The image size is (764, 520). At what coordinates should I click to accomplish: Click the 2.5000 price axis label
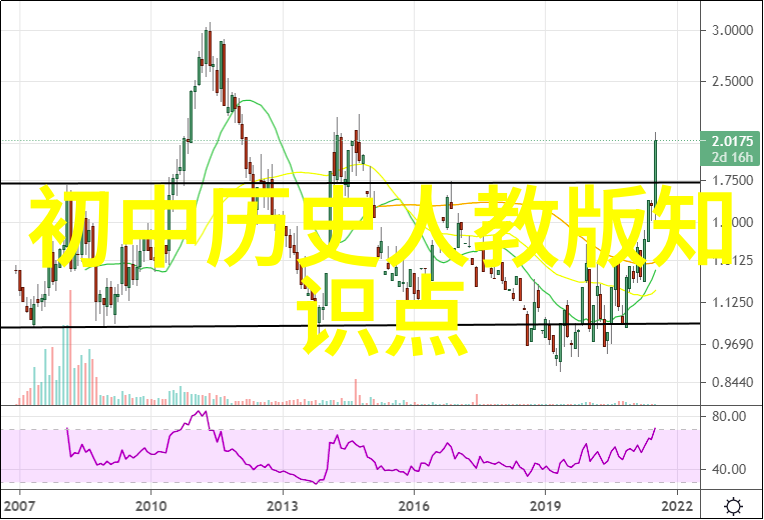pos(731,82)
